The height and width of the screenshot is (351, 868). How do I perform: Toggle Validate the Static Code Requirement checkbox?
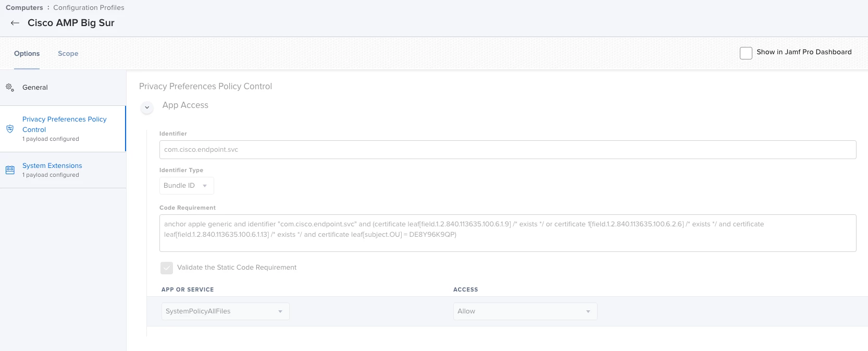coord(167,268)
